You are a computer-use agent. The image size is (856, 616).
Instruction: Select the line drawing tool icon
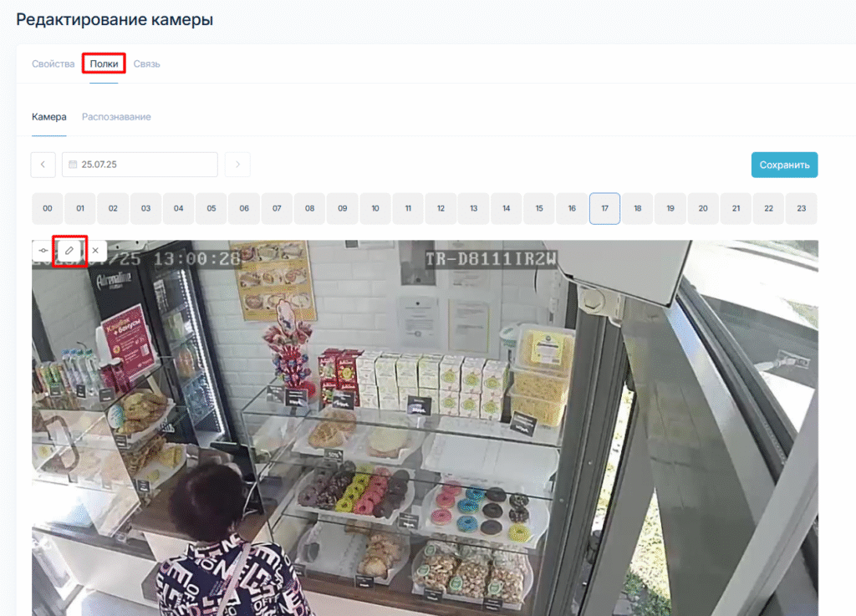(x=43, y=251)
